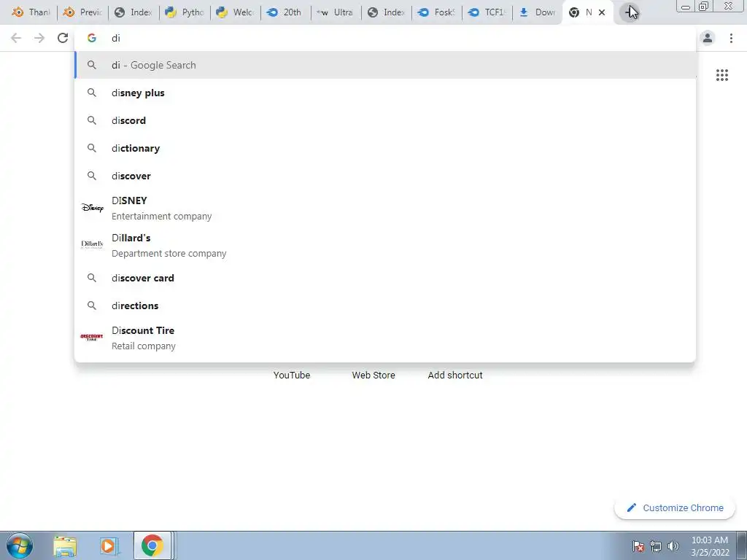Open the Chrome three-dot menu
This screenshot has width=747, height=560.
pyautogui.click(x=731, y=38)
